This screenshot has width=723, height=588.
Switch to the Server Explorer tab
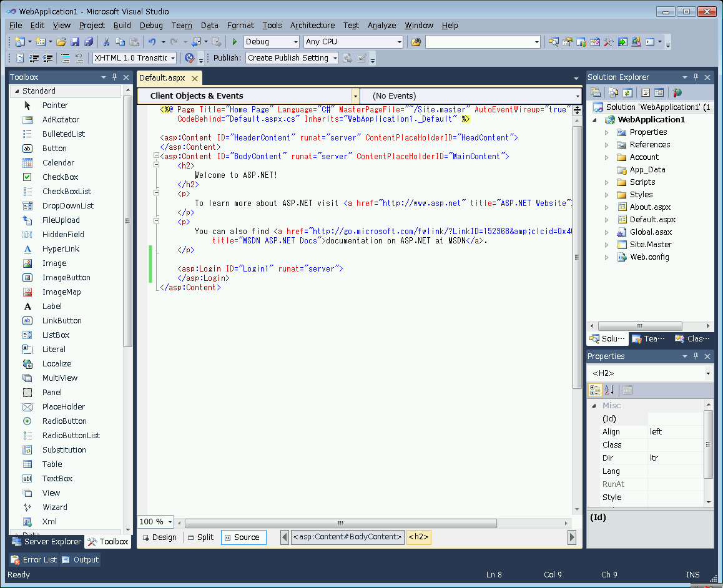47,542
